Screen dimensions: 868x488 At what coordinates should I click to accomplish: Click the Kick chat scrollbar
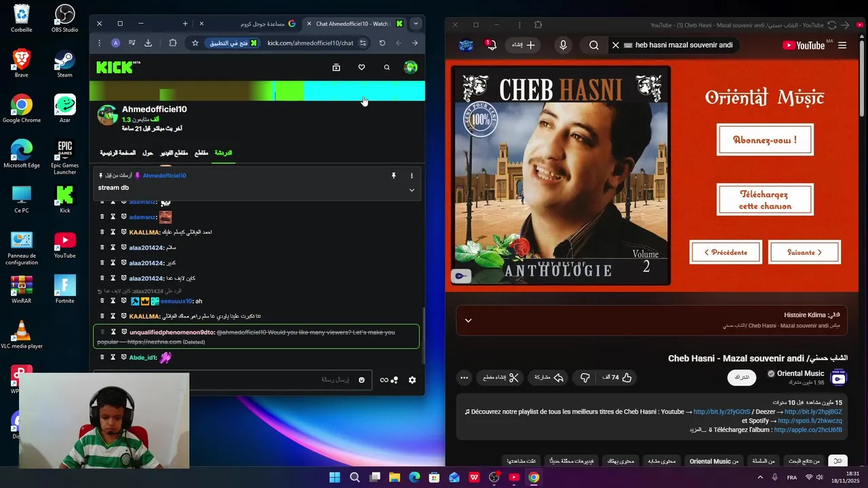(423, 335)
